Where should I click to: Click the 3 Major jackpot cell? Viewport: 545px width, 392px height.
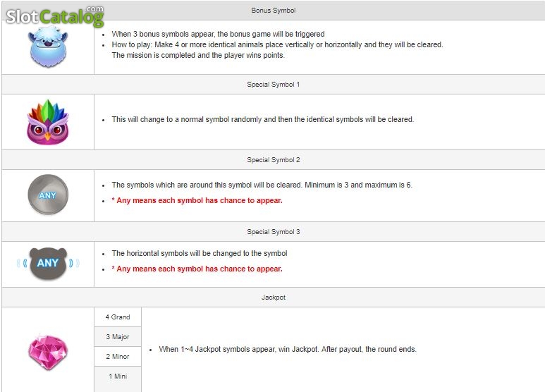(118, 337)
